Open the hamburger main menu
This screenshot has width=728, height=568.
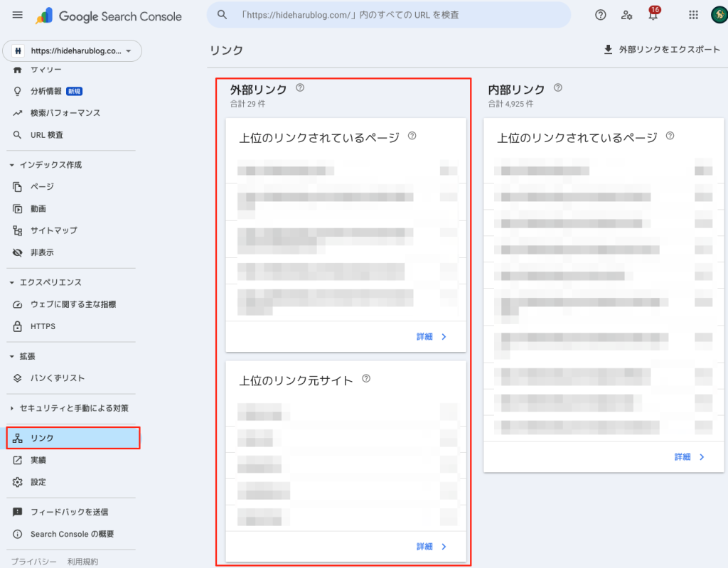click(18, 16)
